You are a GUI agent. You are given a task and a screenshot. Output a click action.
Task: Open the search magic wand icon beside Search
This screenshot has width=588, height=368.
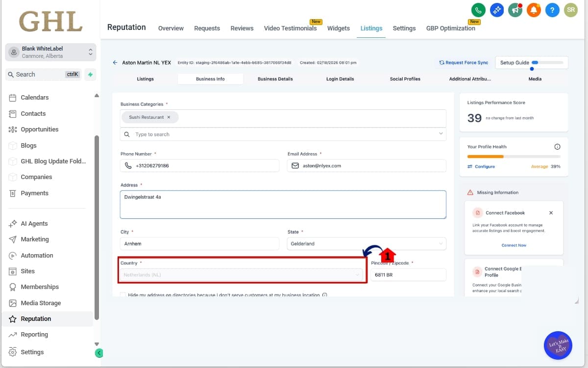point(91,75)
